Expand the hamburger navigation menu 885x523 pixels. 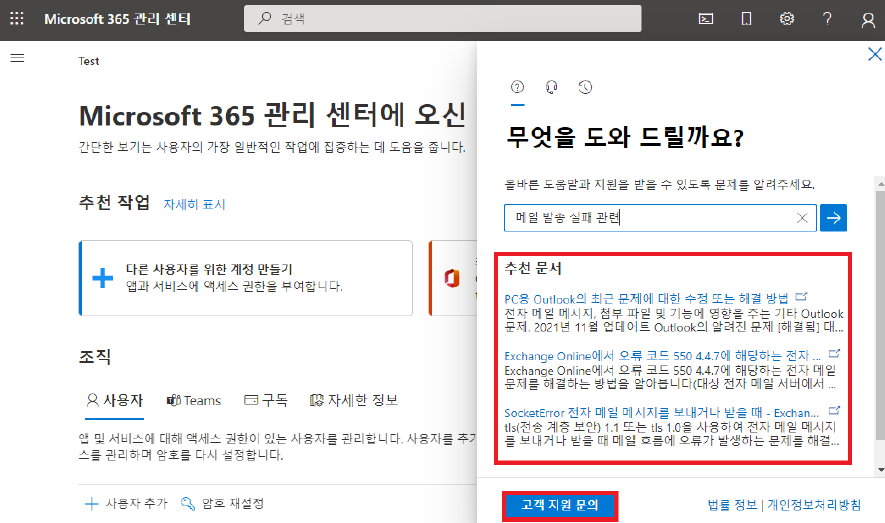[17, 58]
